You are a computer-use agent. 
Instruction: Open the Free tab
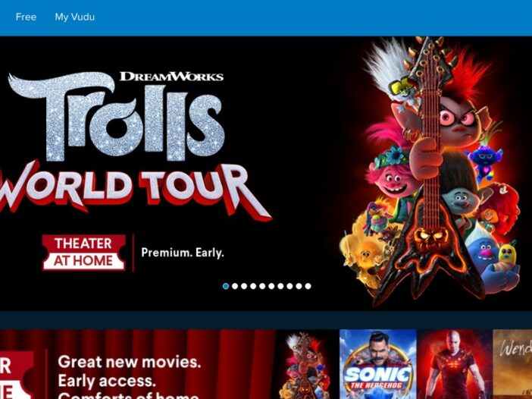pyautogui.click(x=26, y=17)
